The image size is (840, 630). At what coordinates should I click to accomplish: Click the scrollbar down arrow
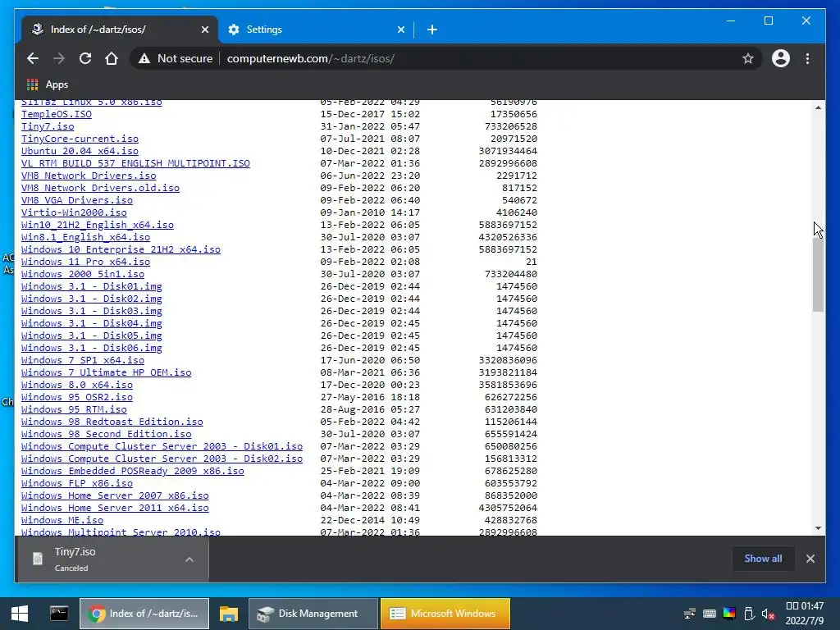click(x=818, y=528)
